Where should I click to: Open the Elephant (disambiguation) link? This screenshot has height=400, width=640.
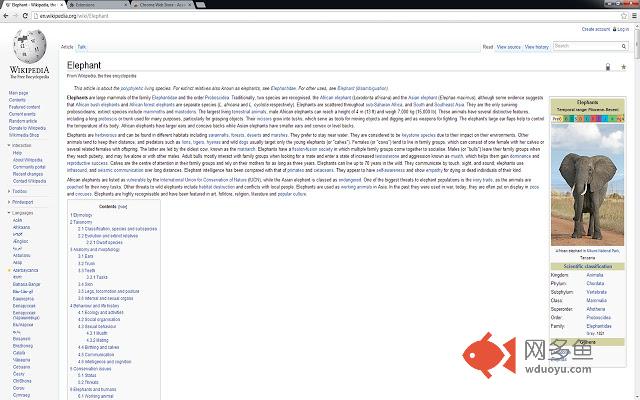pyautogui.click(x=362, y=88)
